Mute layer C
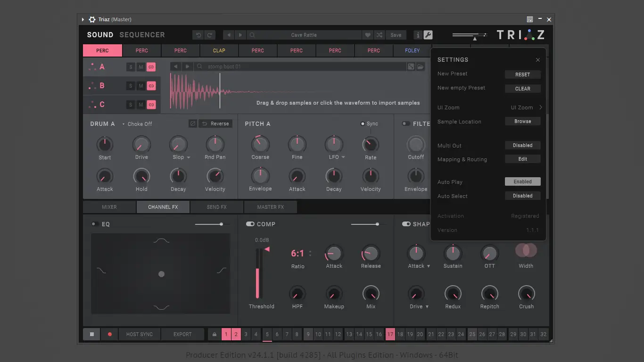 pos(141,105)
